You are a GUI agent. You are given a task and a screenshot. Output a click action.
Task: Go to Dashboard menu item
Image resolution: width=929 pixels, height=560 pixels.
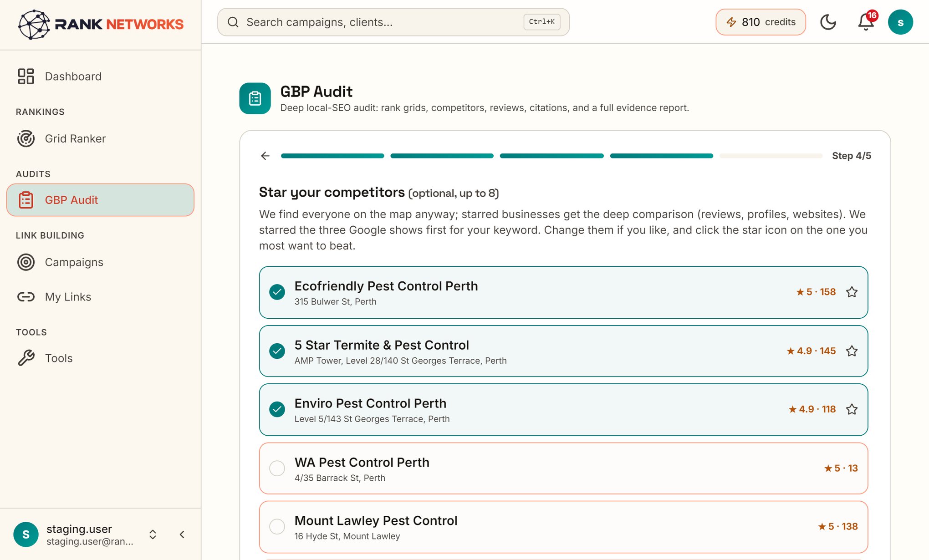(100, 76)
